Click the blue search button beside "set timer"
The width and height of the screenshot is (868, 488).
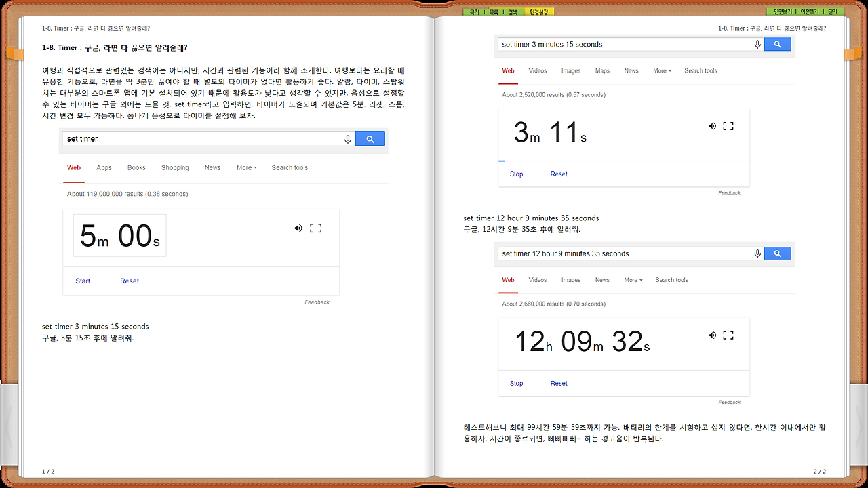(370, 139)
